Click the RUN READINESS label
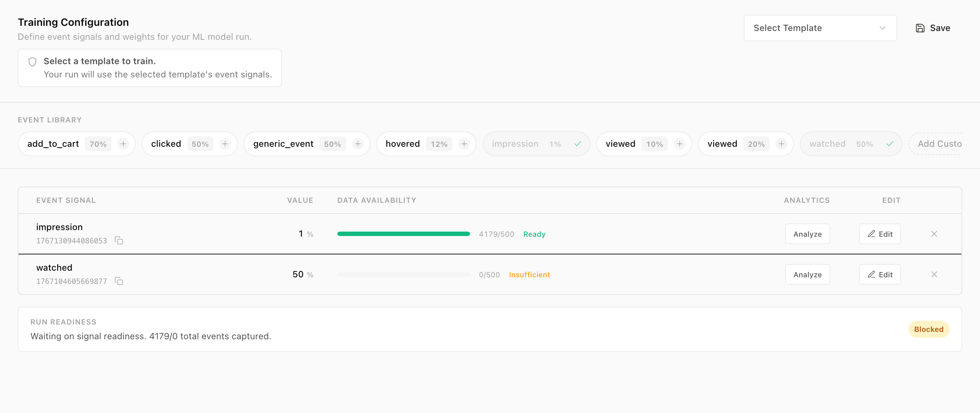980x413 pixels. coord(63,323)
